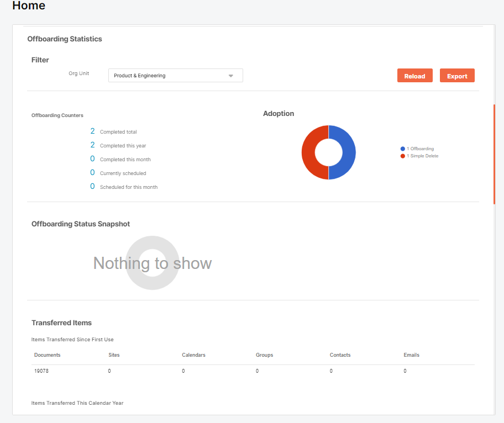
Task: Open the Org Unit dropdown
Action: tap(175, 75)
